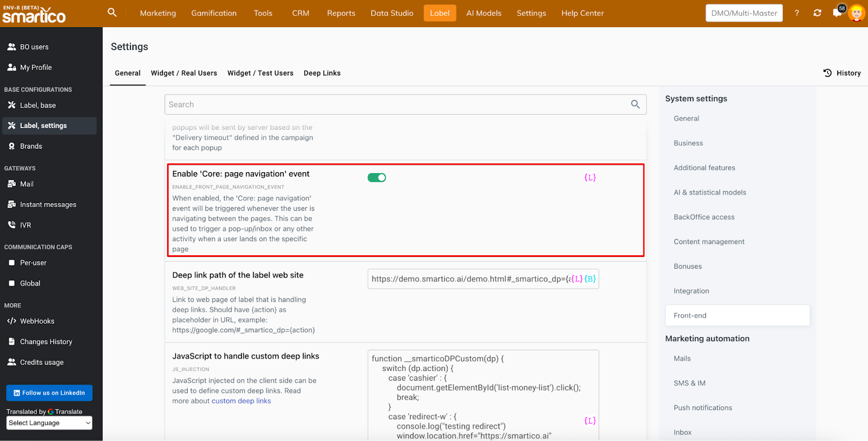Click the Follow us on LinkedIn button

(49, 393)
